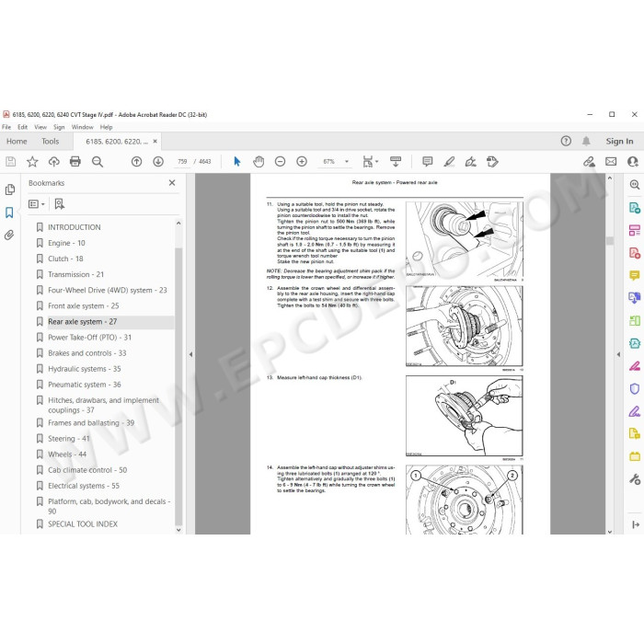Click the document vertical scrollbar thumb
644x644 pixels.
coord(609,241)
